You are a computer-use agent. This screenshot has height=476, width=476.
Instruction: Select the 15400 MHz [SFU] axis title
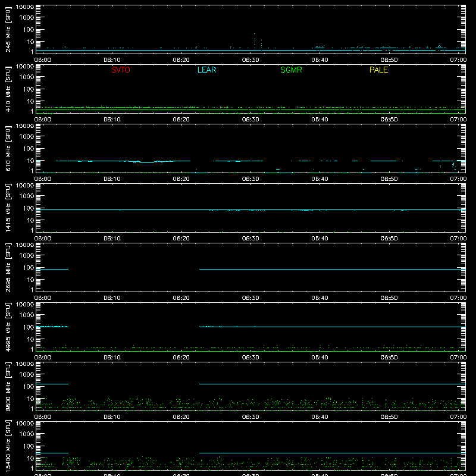tap(8, 446)
